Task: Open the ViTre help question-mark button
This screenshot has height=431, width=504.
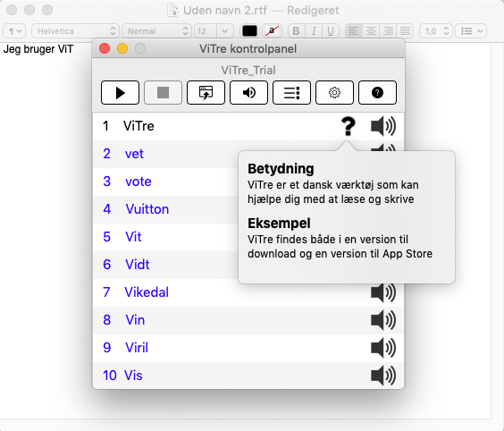Action: [x=377, y=93]
